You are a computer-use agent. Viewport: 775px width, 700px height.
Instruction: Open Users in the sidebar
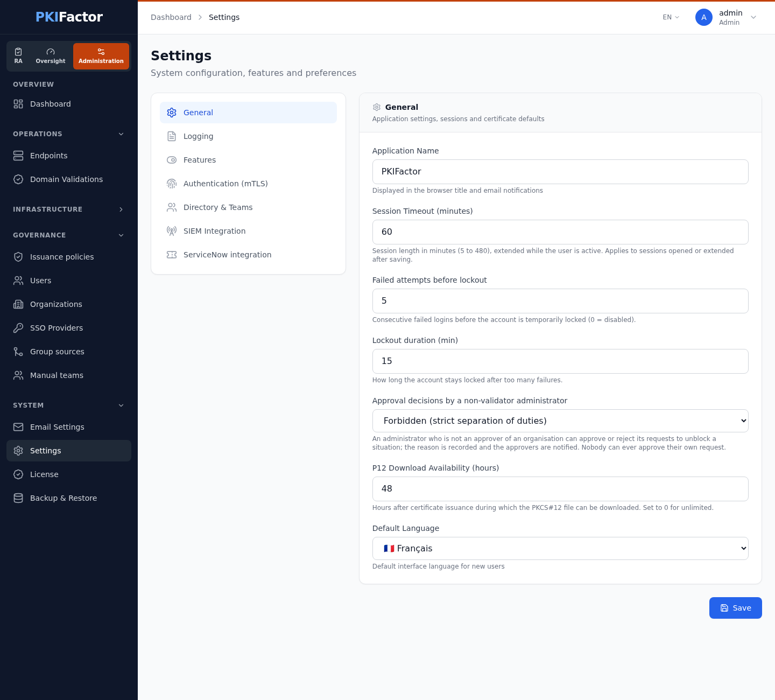tap(69, 281)
